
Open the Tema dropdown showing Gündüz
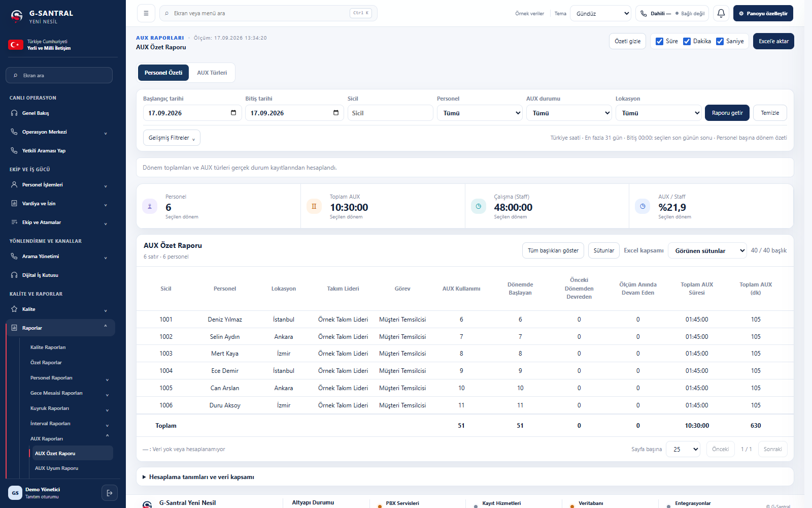coord(601,13)
